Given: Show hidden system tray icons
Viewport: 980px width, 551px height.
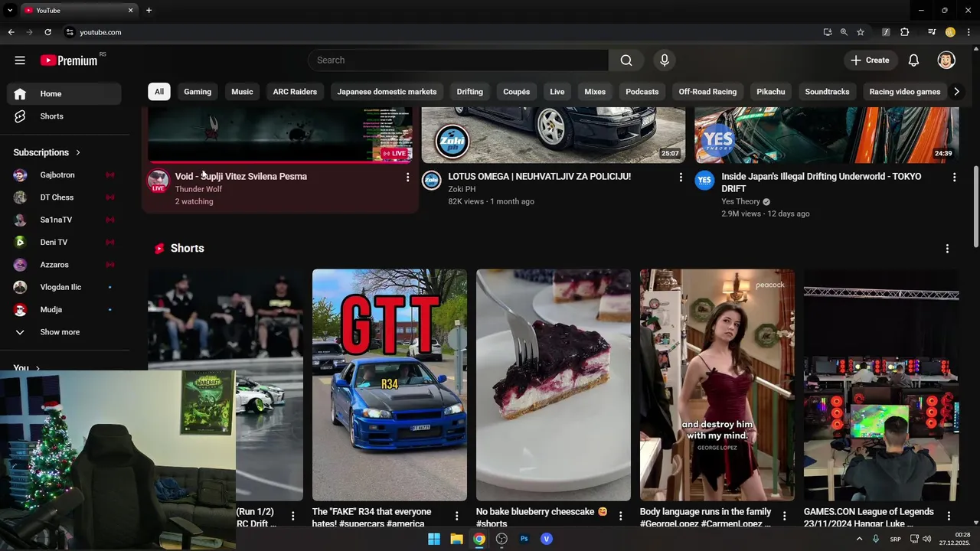Looking at the screenshot, I should [x=859, y=539].
